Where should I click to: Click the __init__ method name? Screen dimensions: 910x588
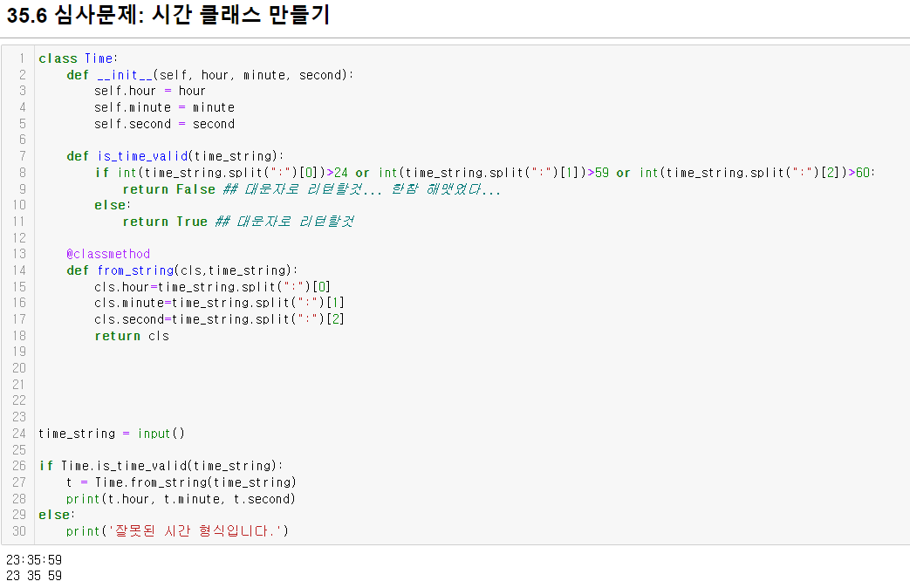125,75
